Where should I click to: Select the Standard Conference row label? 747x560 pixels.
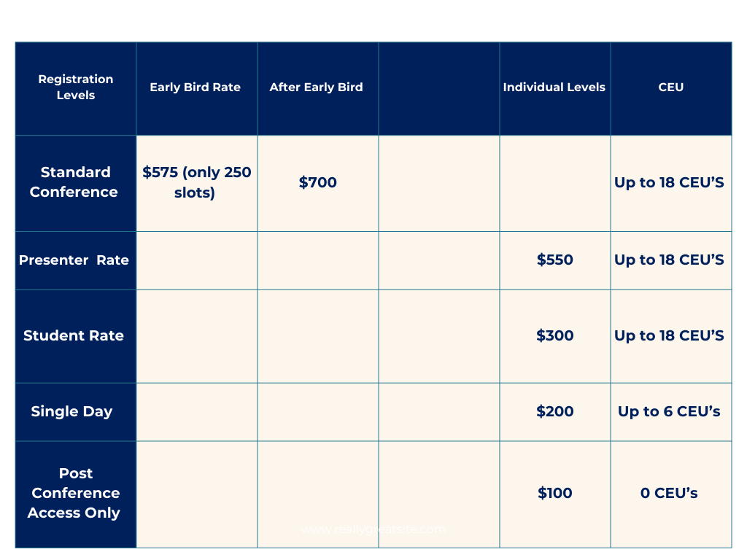click(x=76, y=183)
